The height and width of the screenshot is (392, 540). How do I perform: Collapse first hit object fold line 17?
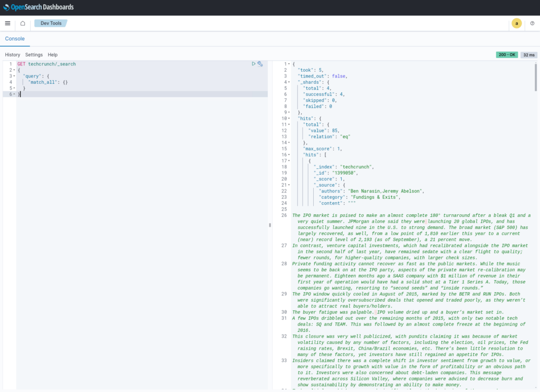coord(289,161)
